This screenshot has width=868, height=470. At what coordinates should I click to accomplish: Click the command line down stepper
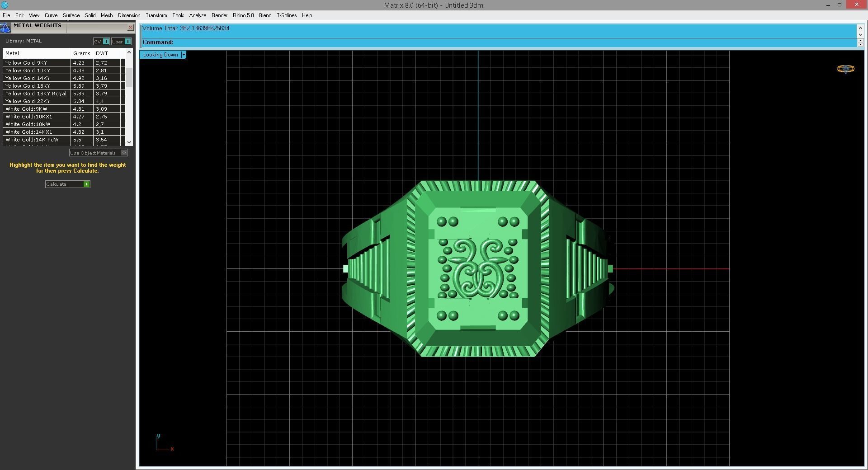point(860,44)
